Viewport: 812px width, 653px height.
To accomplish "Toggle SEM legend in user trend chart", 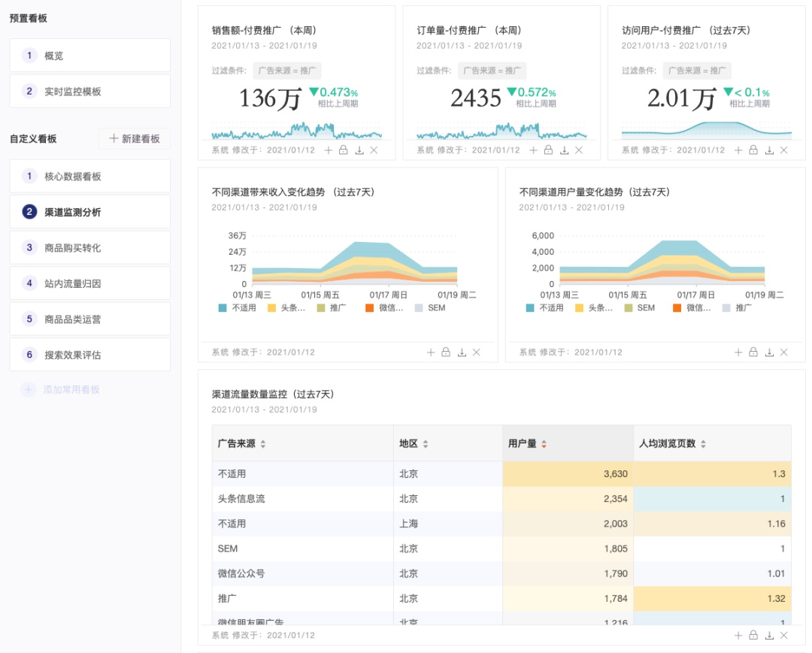I will pyautogui.click(x=640, y=308).
